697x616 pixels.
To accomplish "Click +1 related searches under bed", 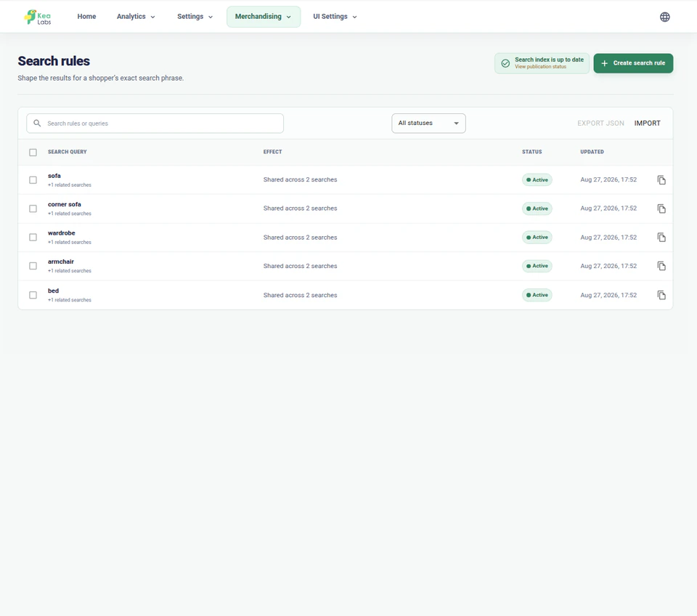I will (x=70, y=300).
